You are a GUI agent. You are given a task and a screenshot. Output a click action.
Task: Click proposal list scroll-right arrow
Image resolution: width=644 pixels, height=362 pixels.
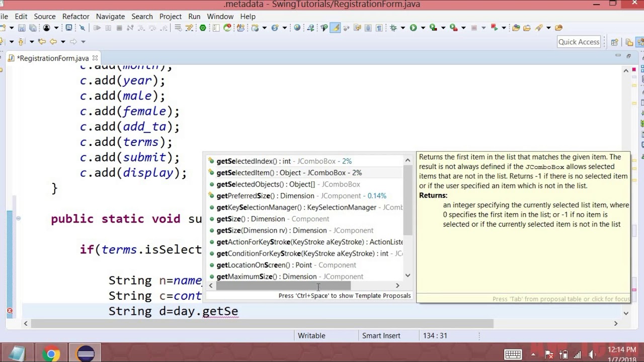[397, 286]
